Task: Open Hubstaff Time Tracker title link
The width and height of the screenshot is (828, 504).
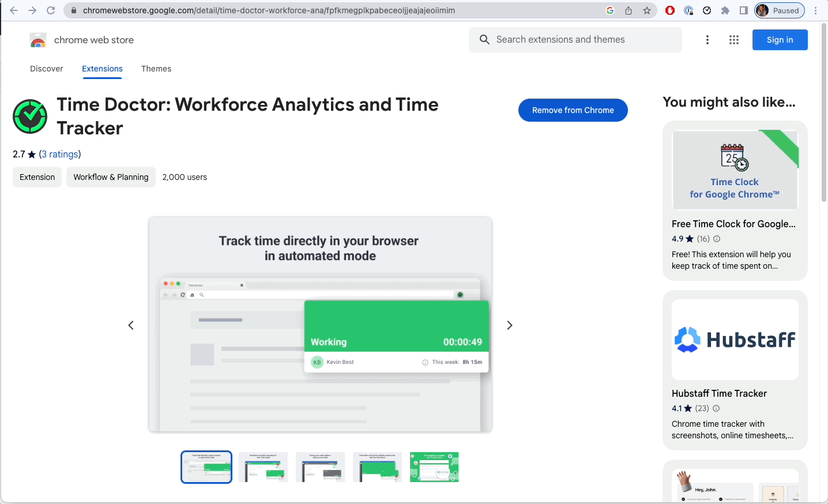Action: (x=719, y=393)
